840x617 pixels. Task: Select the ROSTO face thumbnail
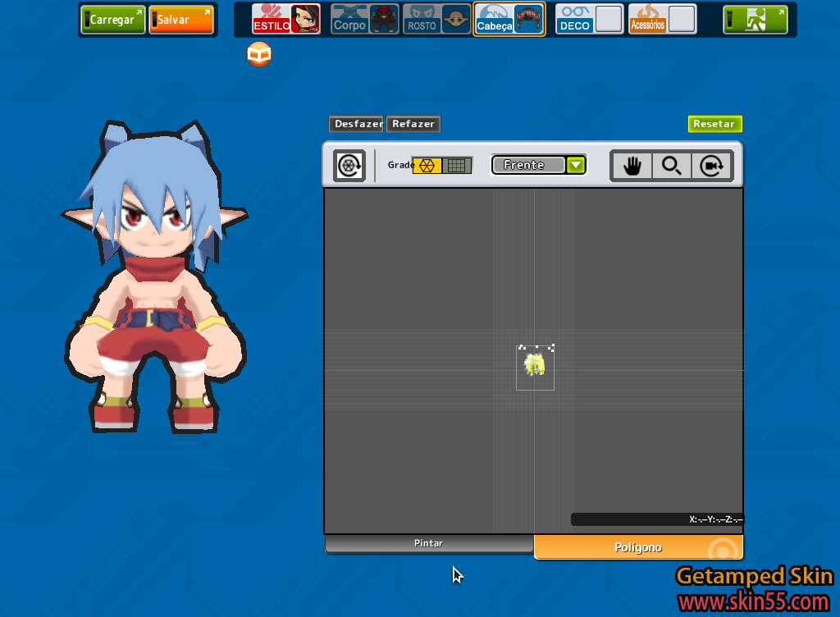click(x=456, y=19)
